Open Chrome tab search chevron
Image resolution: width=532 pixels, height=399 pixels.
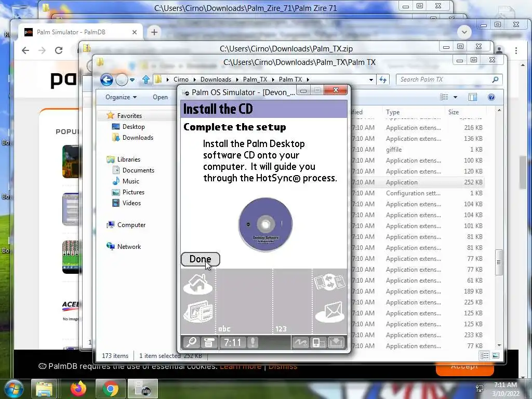(464, 32)
